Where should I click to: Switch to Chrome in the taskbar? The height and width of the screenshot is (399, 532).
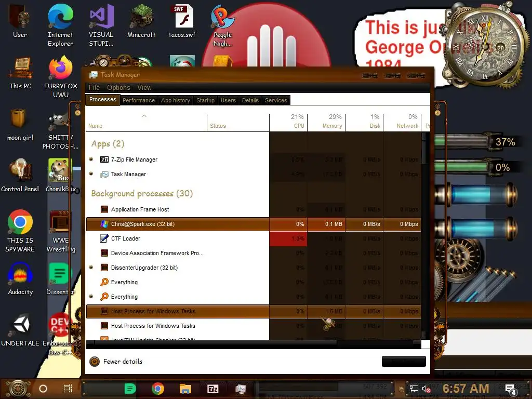(158, 389)
